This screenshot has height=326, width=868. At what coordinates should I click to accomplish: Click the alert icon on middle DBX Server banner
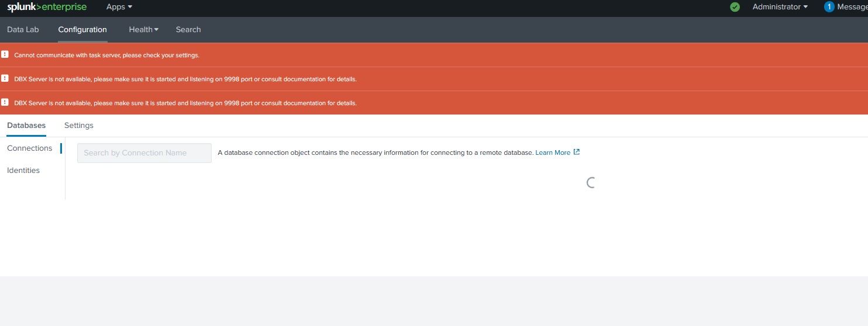pos(5,78)
